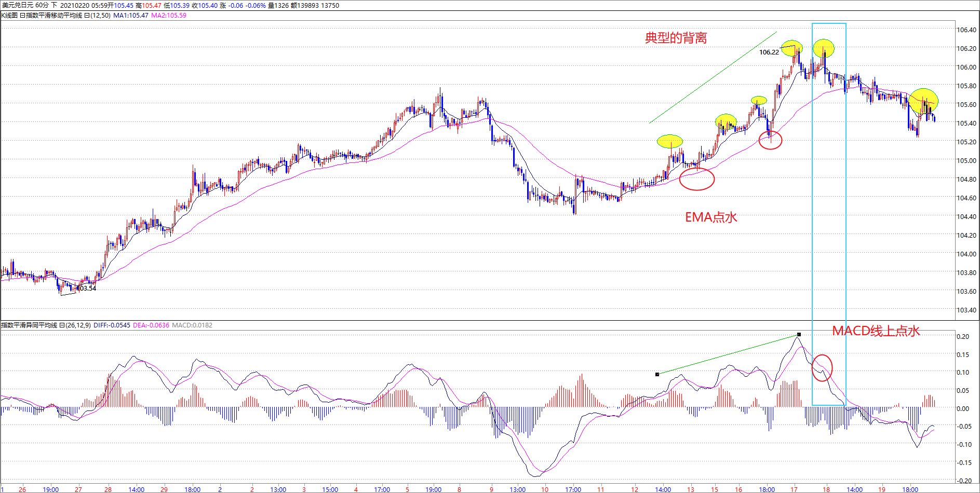Click the 0.10 MACD axis label
This screenshot has height=493, width=980.
(963, 372)
